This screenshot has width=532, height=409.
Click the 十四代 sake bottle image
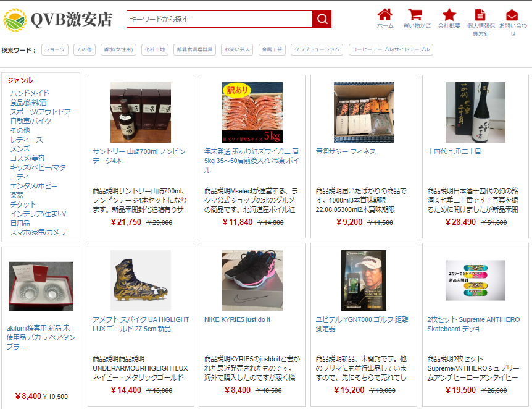[x=475, y=112]
